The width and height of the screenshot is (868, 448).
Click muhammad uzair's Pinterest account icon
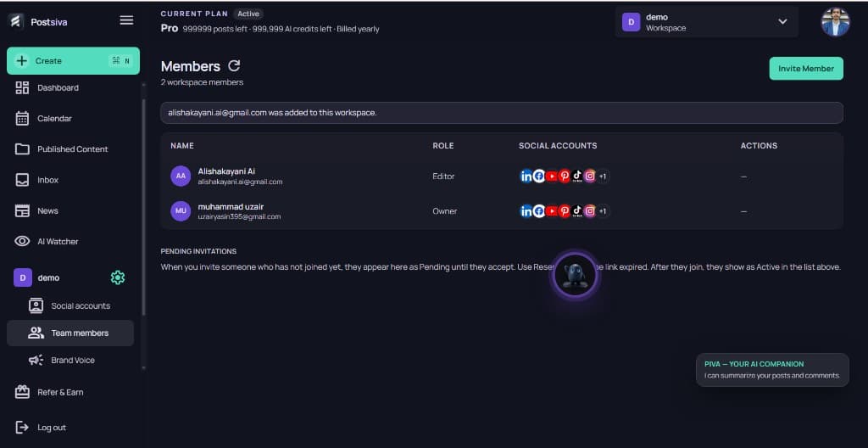coord(565,211)
